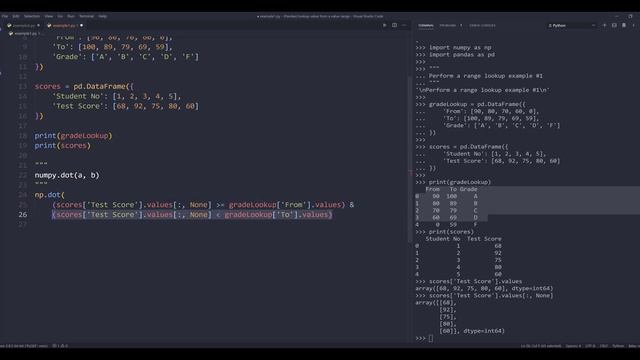Image resolution: width=640 pixels, height=360 pixels.
Task: Click 'print(gradeLookup)' on line 18
Action: [73, 136]
